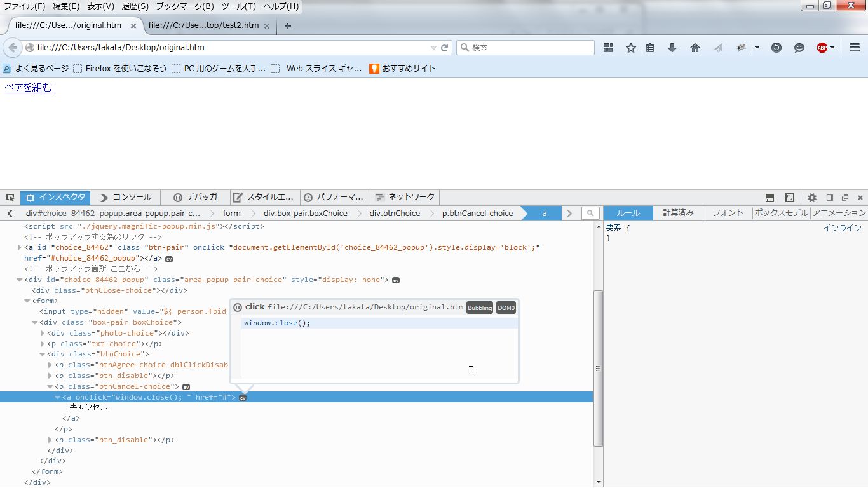Screen dimensions: 868x488
Task: Collapse the form node
Action: (x=27, y=301)
